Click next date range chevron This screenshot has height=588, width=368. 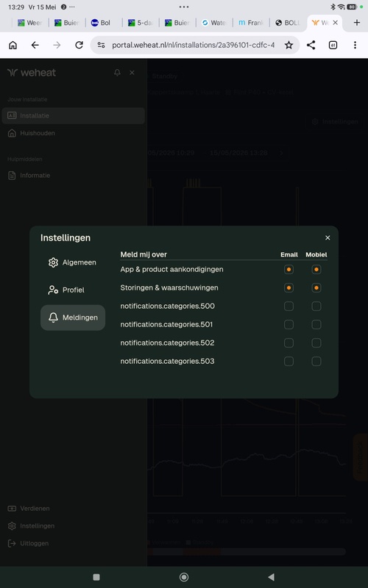tap(281, 153)
